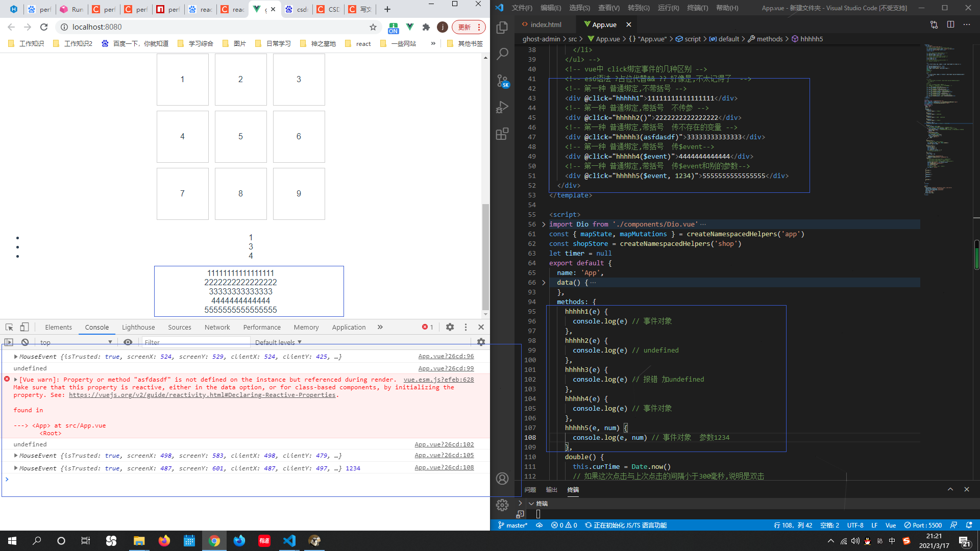This screenshot has height=551, width=980.
Task: Open the vuejs.org reactivity guide link
Action: click(x=202, y=395)
